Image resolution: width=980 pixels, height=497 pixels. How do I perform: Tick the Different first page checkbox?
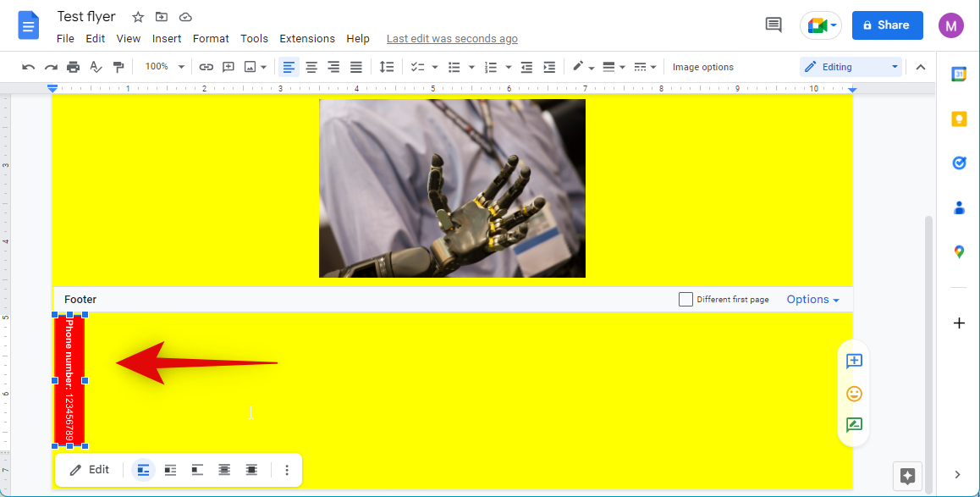pyautogui.click(x=685, y=300)
